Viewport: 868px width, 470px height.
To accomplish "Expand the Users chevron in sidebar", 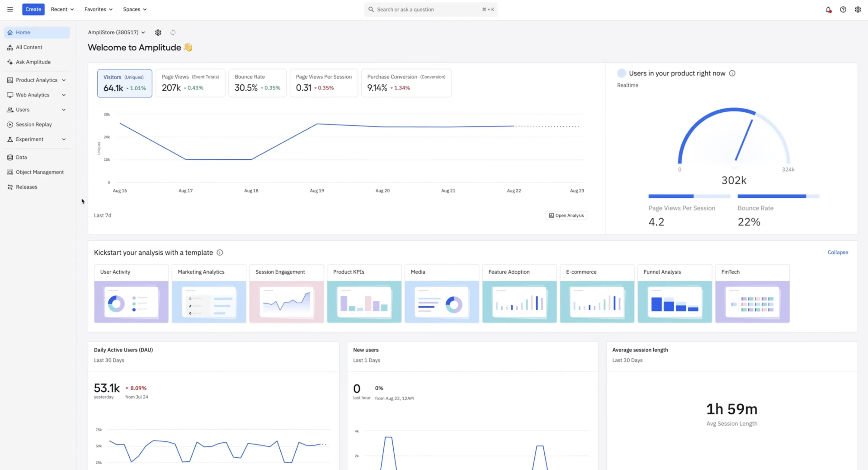I will pos(64,110).
